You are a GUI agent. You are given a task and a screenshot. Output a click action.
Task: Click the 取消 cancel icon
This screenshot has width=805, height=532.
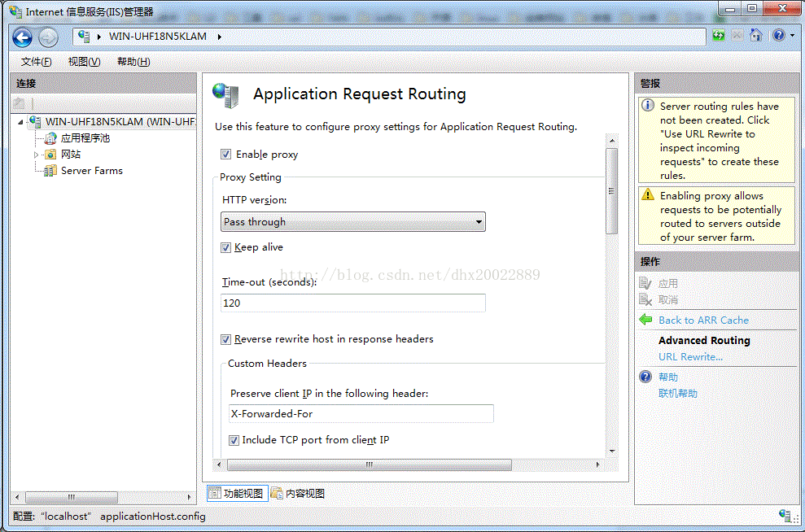[x=645, y=299]
